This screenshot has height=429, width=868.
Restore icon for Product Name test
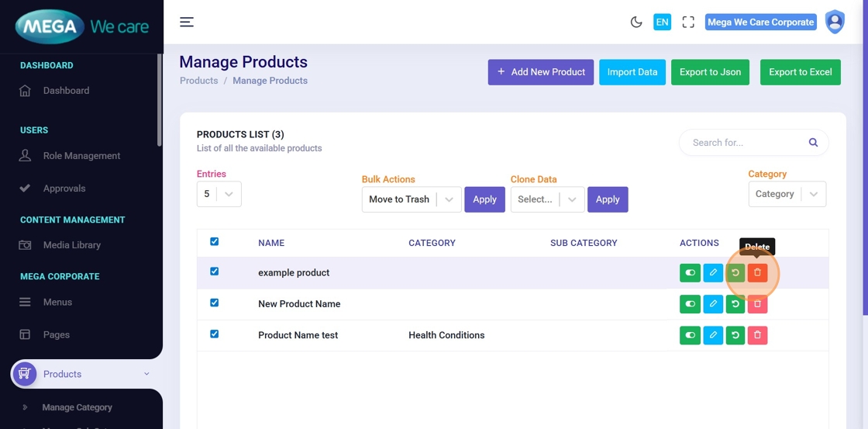[735, 335]
